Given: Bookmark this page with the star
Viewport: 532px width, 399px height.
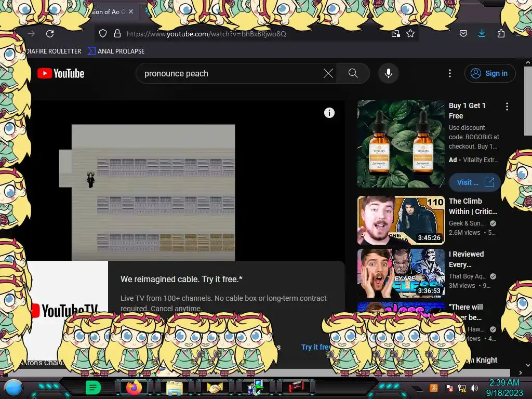Looking at the screenshot, I should point(410,34).
